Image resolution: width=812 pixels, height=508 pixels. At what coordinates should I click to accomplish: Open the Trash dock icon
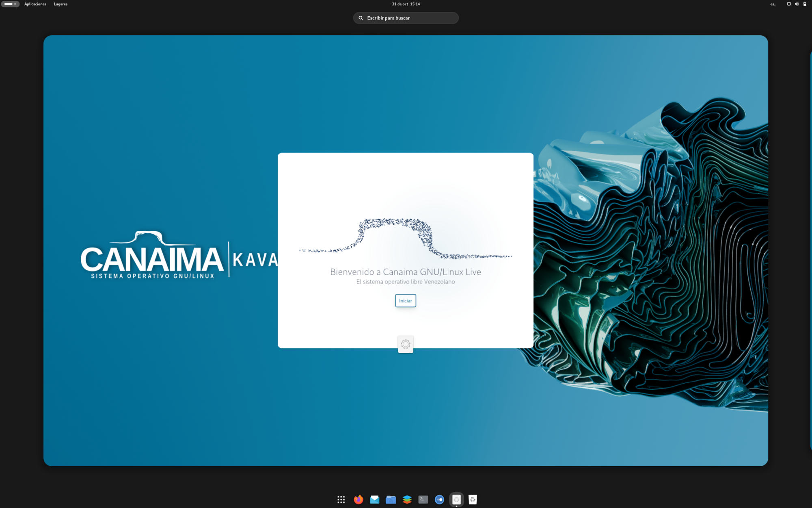(x=473, y=499)
